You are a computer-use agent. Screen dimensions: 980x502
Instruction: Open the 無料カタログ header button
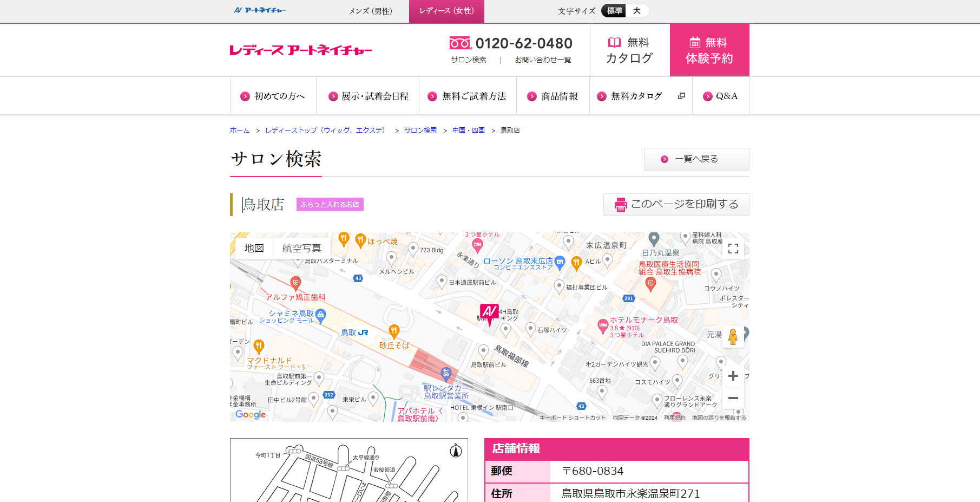(629, 50)
